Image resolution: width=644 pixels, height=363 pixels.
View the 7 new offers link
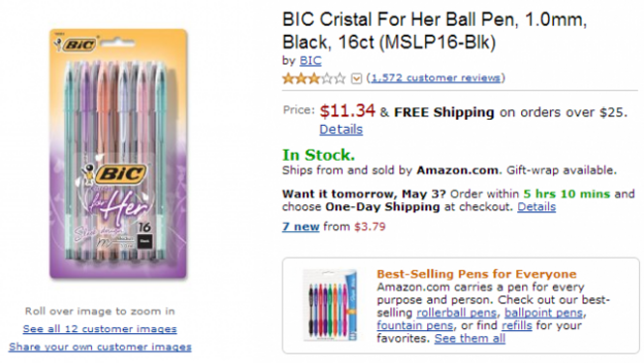pyautogui.click(x=300, y=226)
